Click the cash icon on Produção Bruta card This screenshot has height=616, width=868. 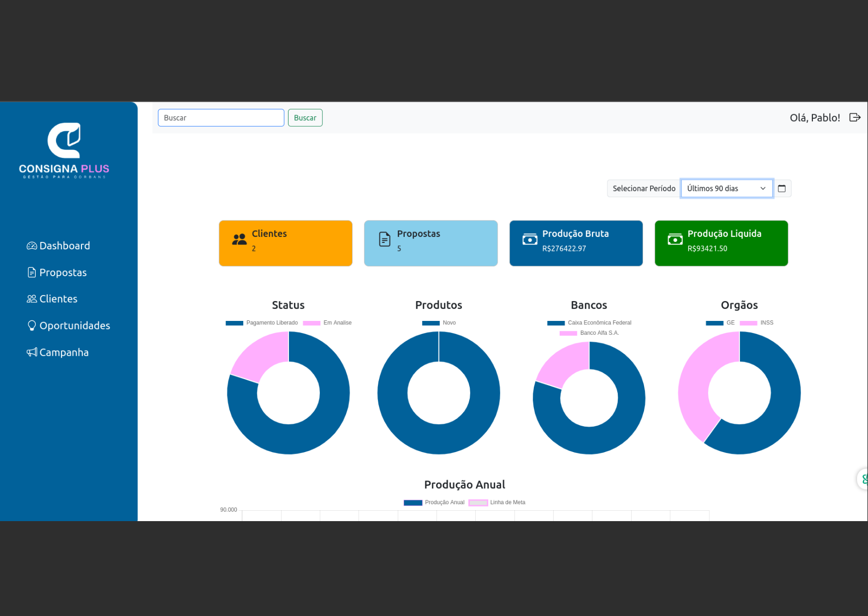(530, 239)
